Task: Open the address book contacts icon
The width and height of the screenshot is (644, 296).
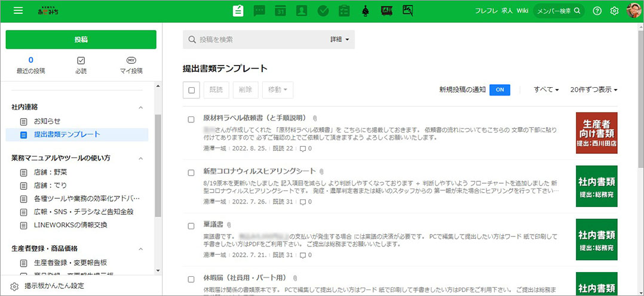Action: pos(301,11)
